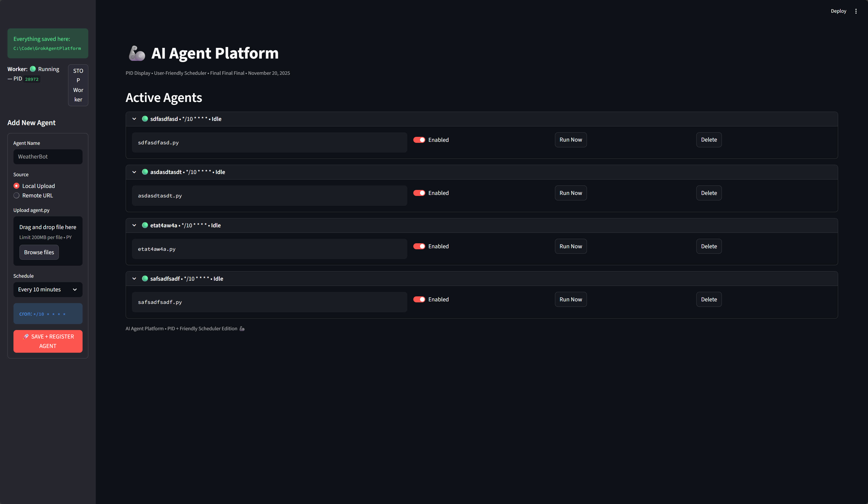This screenshot has width=868, height=504.
Task: Collapse the sdfasdfasd agent expander
Action: (x=134, y=119)
